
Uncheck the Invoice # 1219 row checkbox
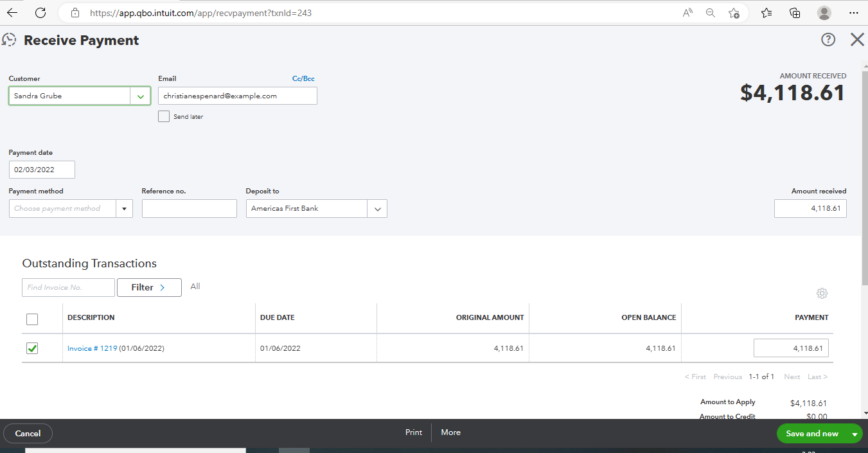32,348
